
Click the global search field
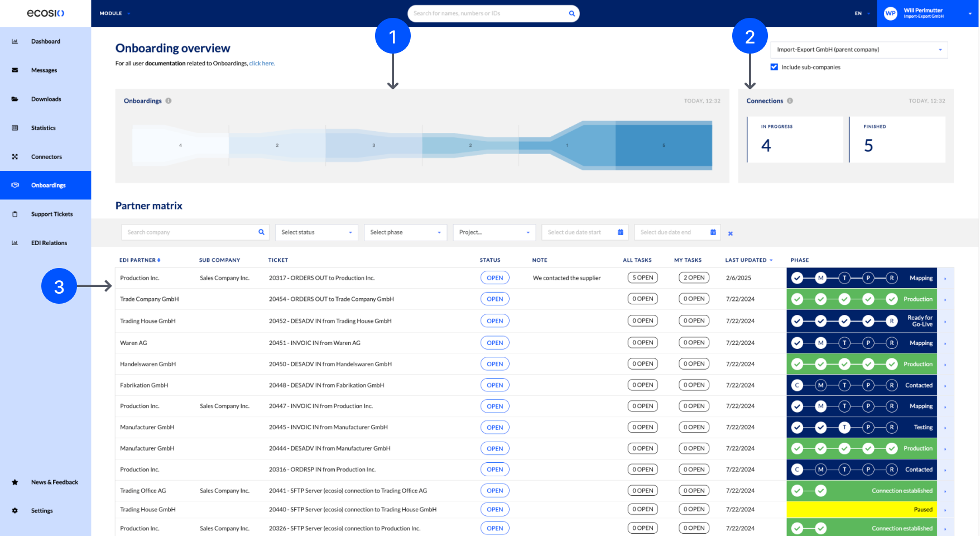pyautogui.click(x=493, y=13)
